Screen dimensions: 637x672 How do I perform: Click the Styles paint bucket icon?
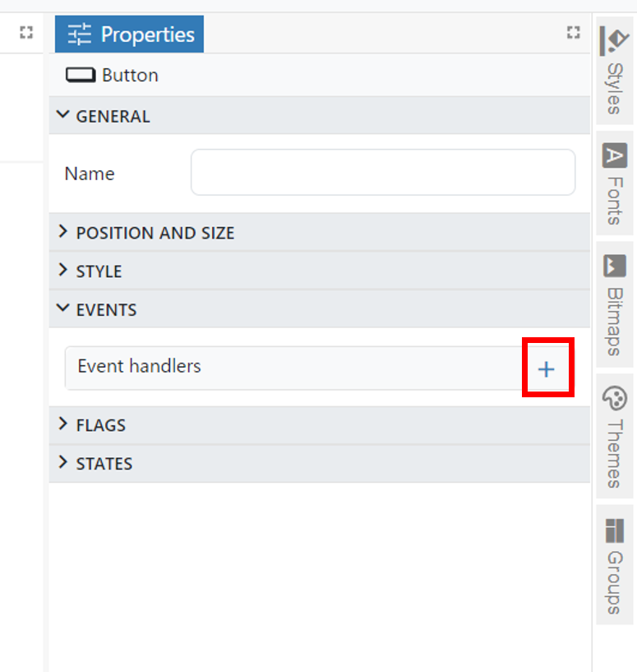click(x=614, y=40)
